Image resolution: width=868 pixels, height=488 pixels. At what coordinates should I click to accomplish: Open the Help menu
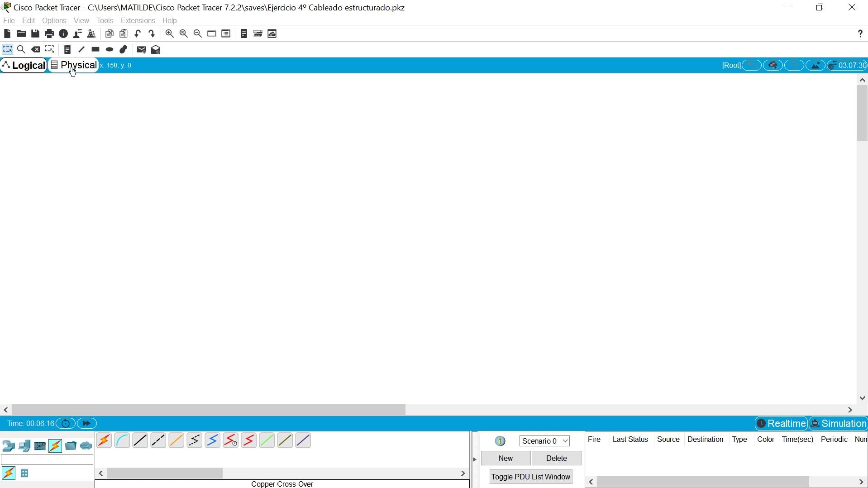point(170,21)
